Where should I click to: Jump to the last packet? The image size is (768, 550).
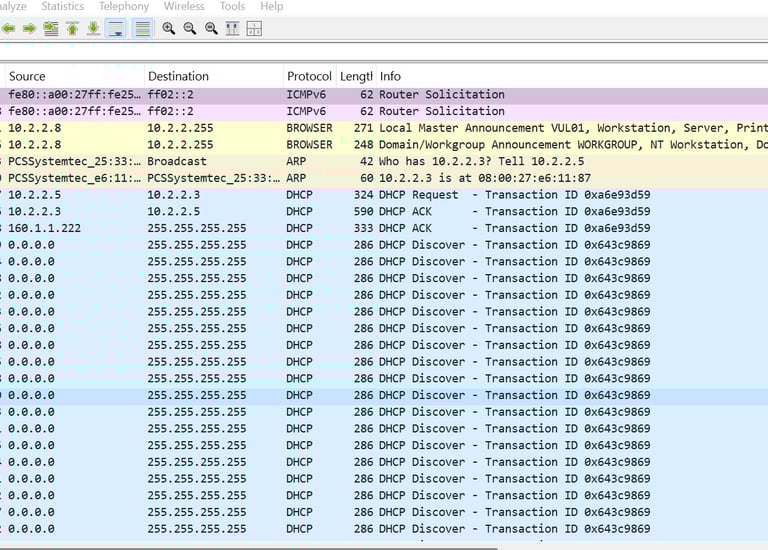pyautogui.click(x=94, y=28)
